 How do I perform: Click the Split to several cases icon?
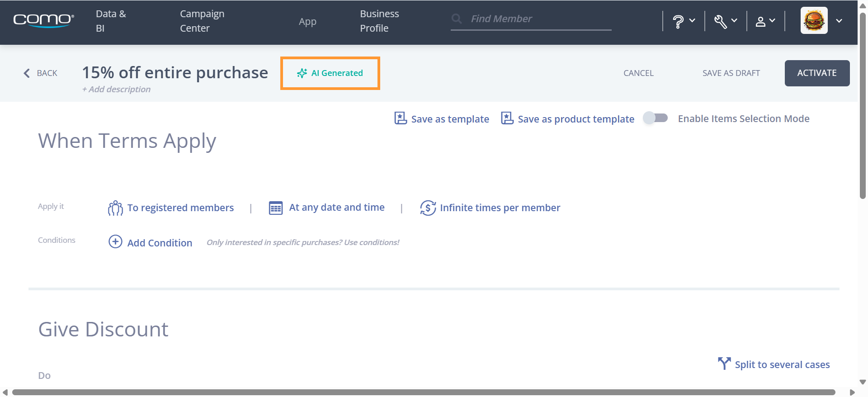pyautogui.click(x=724, y=364)
